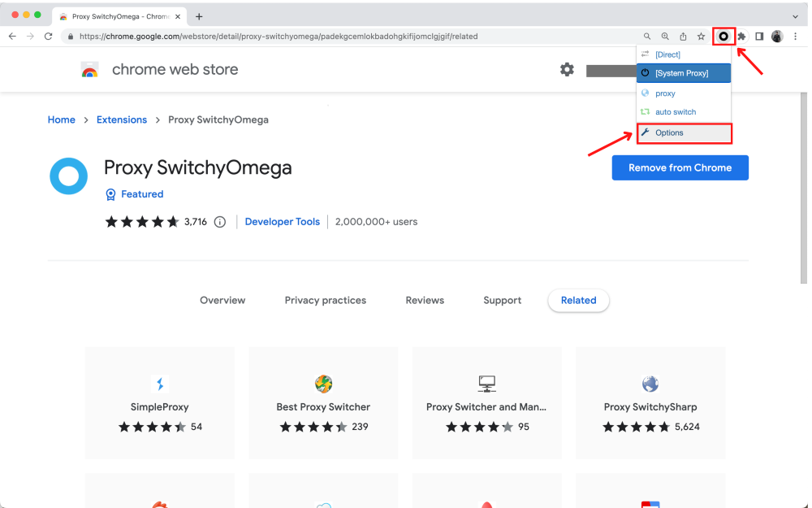Screen dimensions: 812x508
Task: Open the side panel icon in toolbar
Action: pos(758,36)
